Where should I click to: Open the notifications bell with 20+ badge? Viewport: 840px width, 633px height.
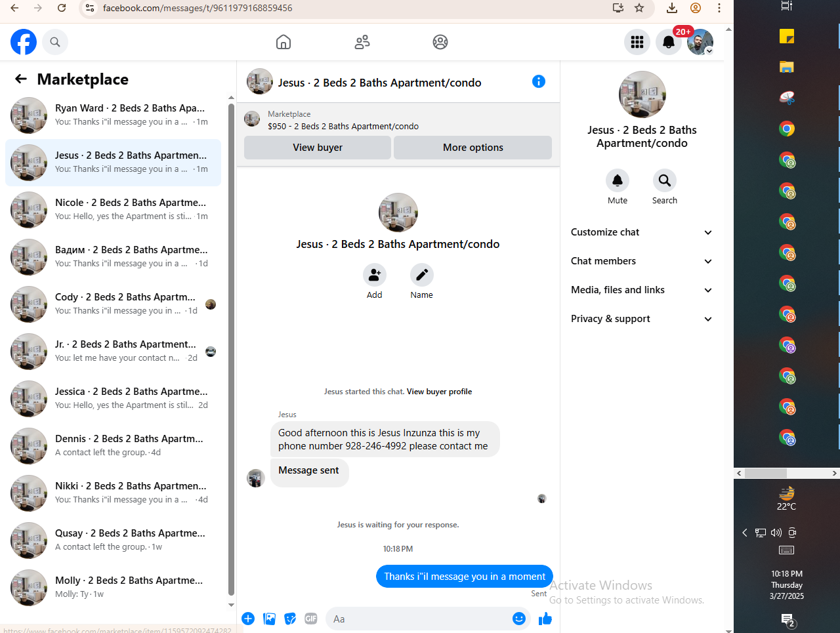pos(669,42)
